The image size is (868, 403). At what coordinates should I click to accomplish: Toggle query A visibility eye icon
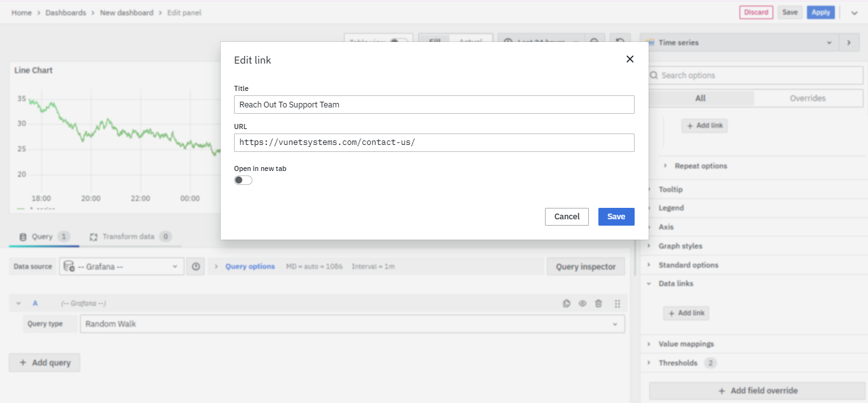tap(582, 304)
